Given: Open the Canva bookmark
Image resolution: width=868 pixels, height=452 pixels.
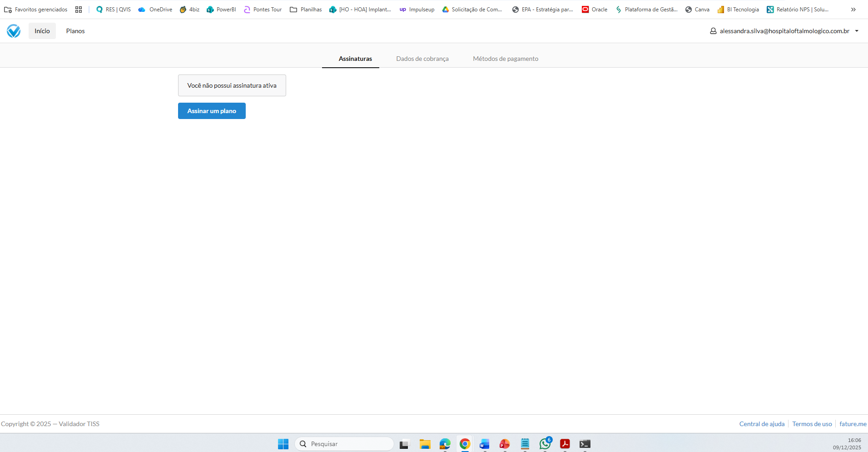Looking at the screenshot, I should pos(697,10).
